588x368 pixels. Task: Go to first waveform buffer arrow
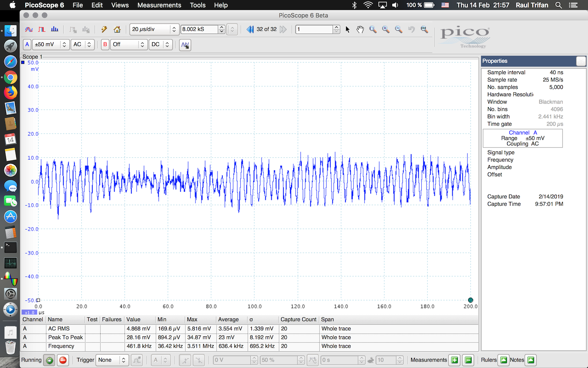(x=250, y=29)
